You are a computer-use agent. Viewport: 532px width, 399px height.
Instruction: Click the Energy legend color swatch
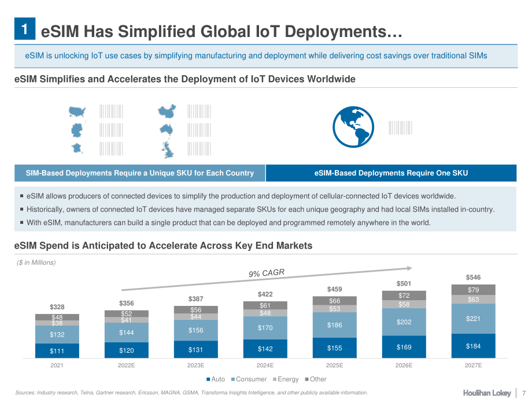tap(275, 379)
